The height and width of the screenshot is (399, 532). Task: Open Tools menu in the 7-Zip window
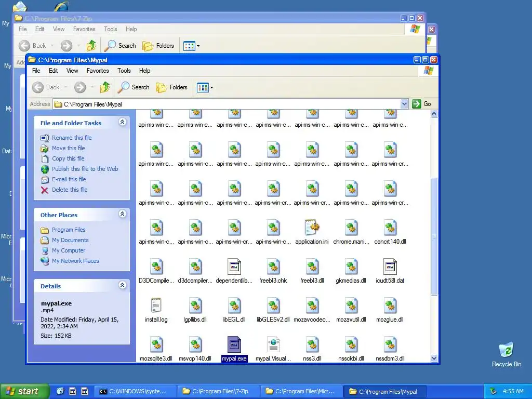click(x=110, y=29)
